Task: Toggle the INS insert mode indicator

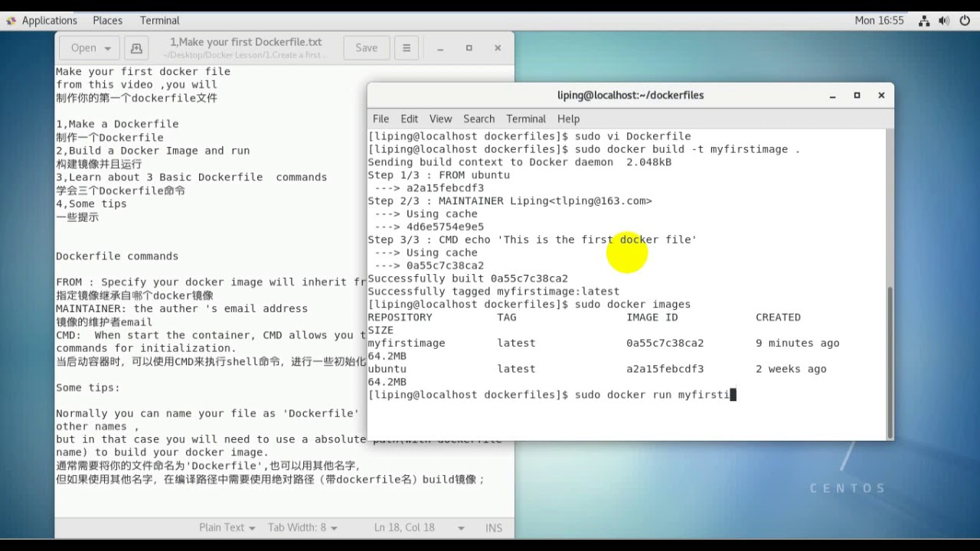Action: 494,527
